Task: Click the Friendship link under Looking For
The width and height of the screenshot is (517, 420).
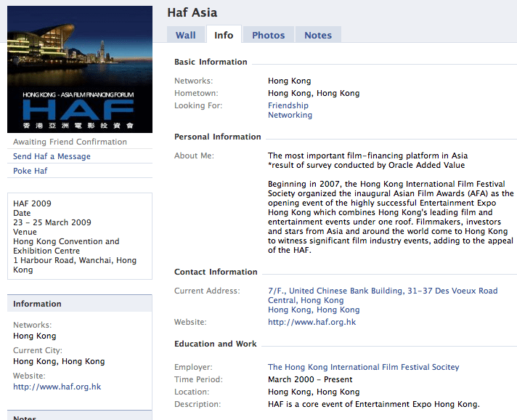Action: (288, 105)
